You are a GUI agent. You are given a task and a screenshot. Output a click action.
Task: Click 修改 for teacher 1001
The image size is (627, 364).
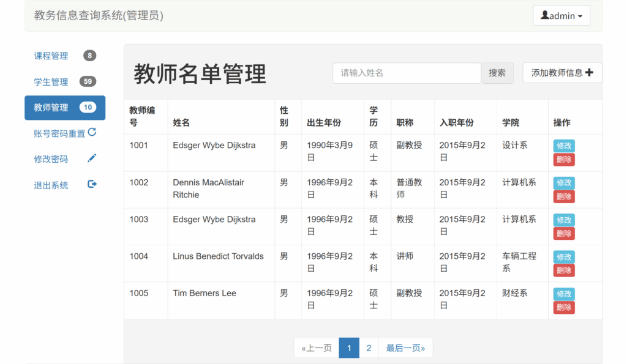pyautogui.click(x=564, y=146)
